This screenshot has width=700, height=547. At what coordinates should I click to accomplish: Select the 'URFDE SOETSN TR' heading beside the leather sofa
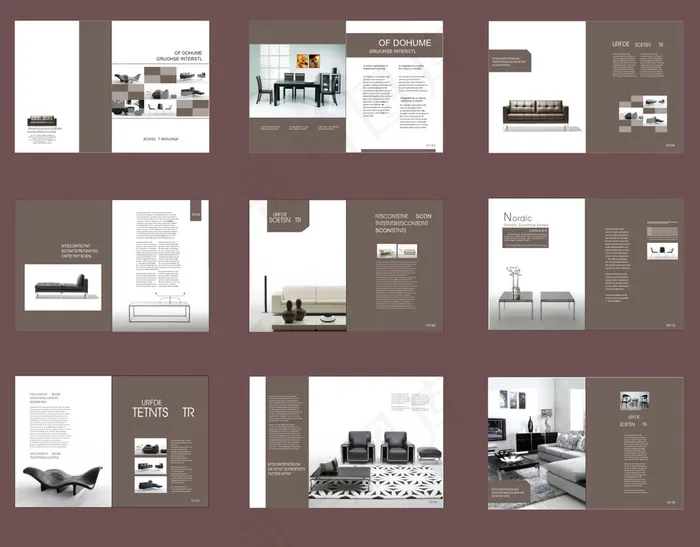637,45
